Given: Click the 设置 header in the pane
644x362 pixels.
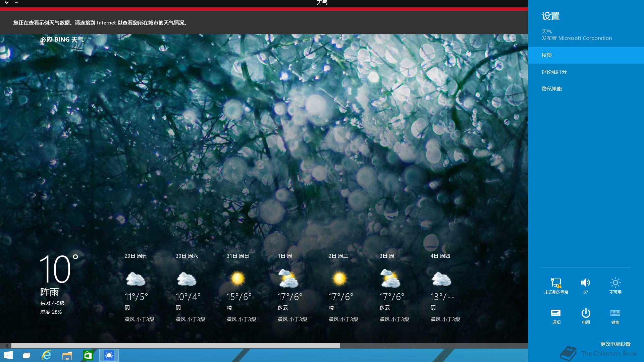Looking at the screenshot, I should (550, 16).
